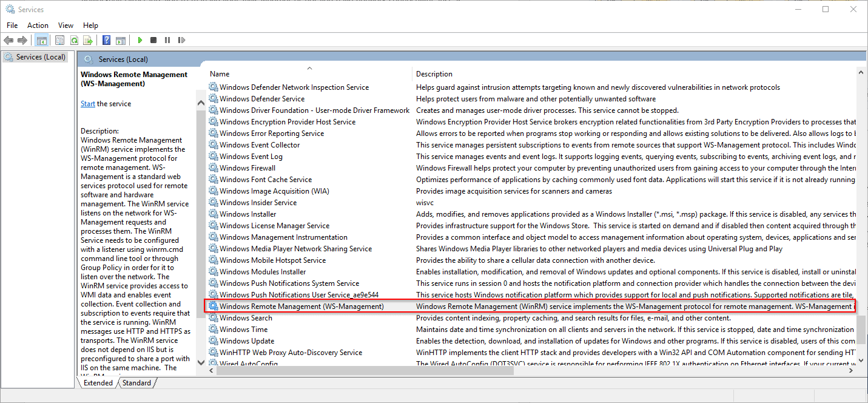The height and width of the screenshot is (403, 868).
Task: Select Windows Media Player Network Sharing Service
Action: (530, 249)
